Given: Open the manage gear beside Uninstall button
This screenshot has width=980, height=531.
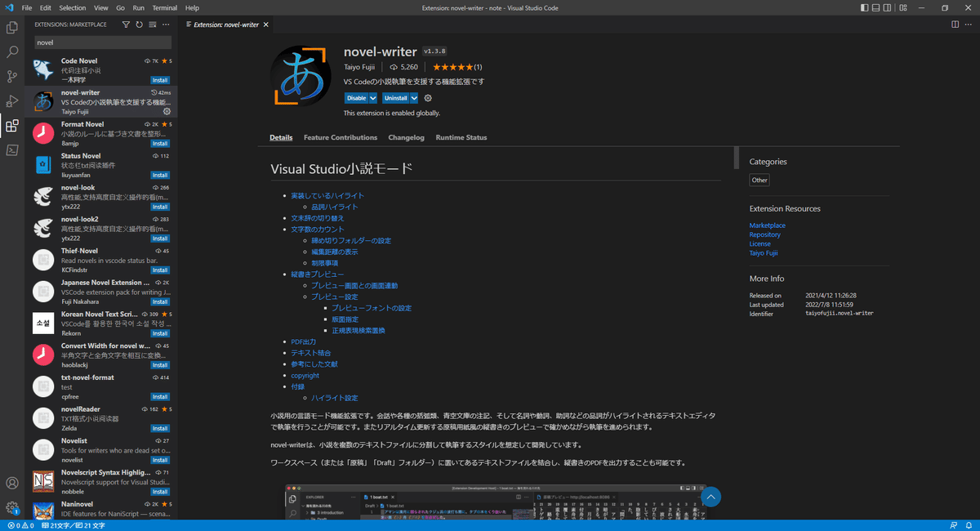Looking at the screenshot, I should 428,98.
